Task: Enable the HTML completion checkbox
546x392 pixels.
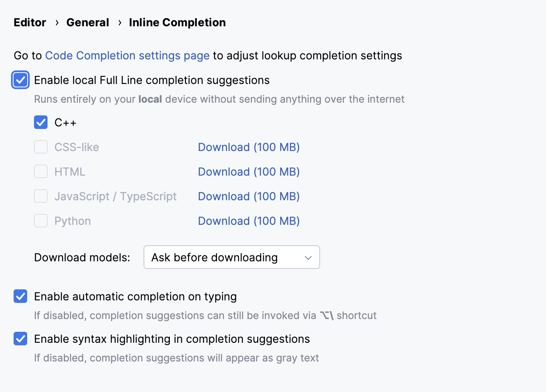Action: point(40,171)
